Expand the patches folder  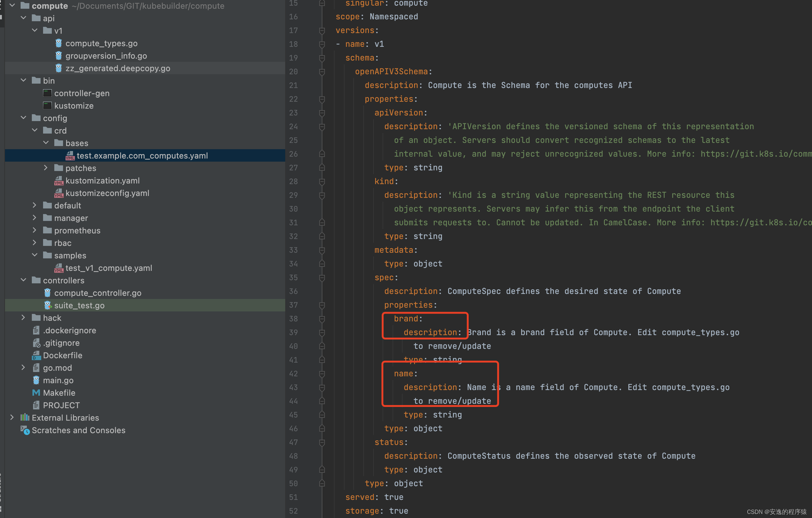tap(46, 168)
